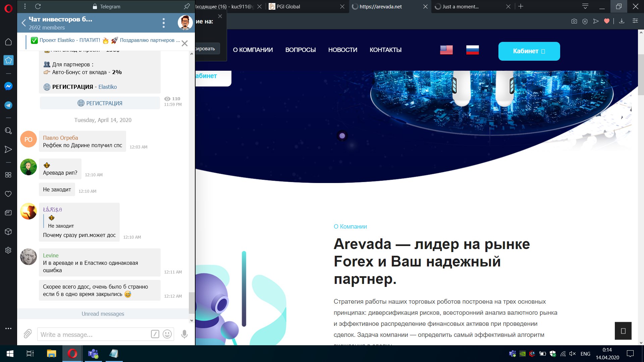Screen dimensions: 644x362
Task: Switch site language to English flag
Action: 446,50
